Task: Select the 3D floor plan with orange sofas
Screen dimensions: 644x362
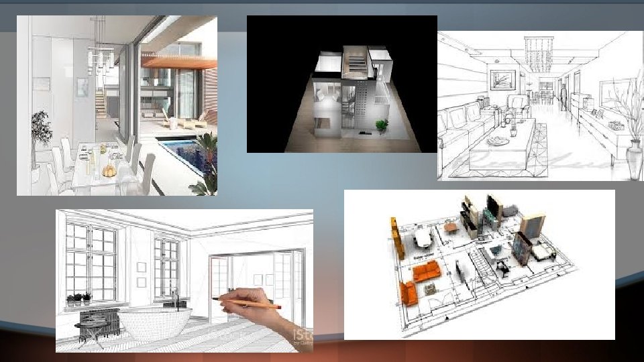Action: pyautogui.click(x=479, y=265)
